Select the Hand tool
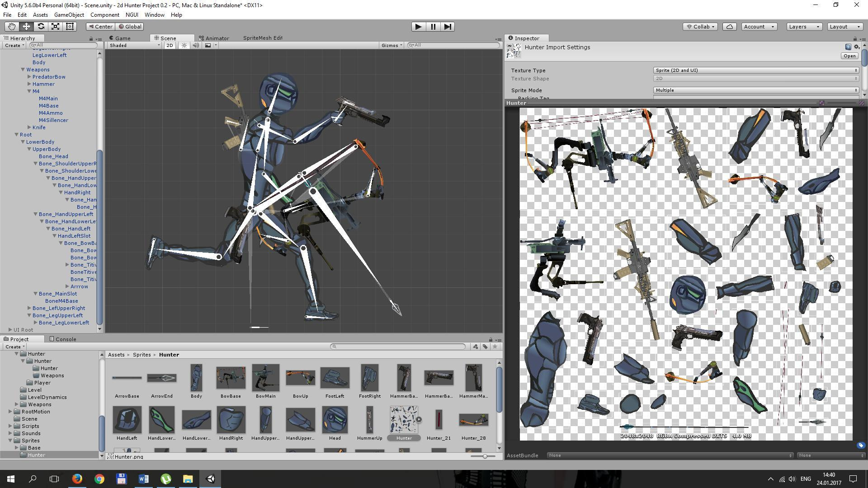868x488 pixels. (x=12, y=27)
